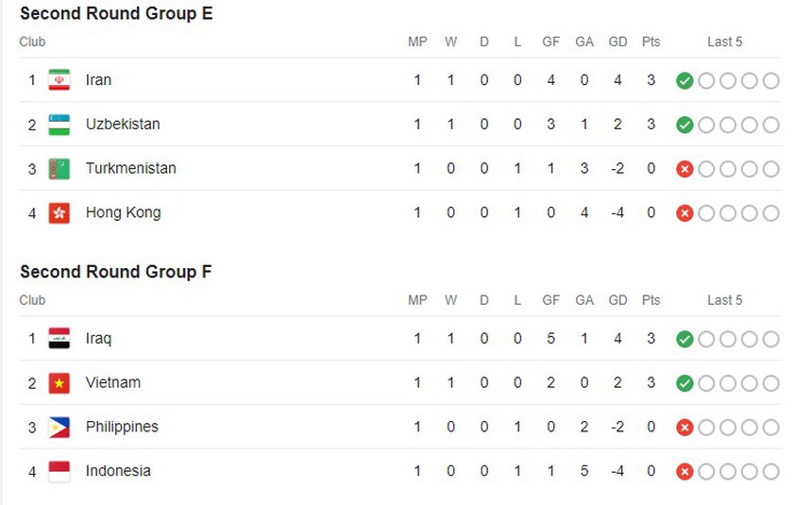Click the Turkmenistan flag icon

[59, 169]
